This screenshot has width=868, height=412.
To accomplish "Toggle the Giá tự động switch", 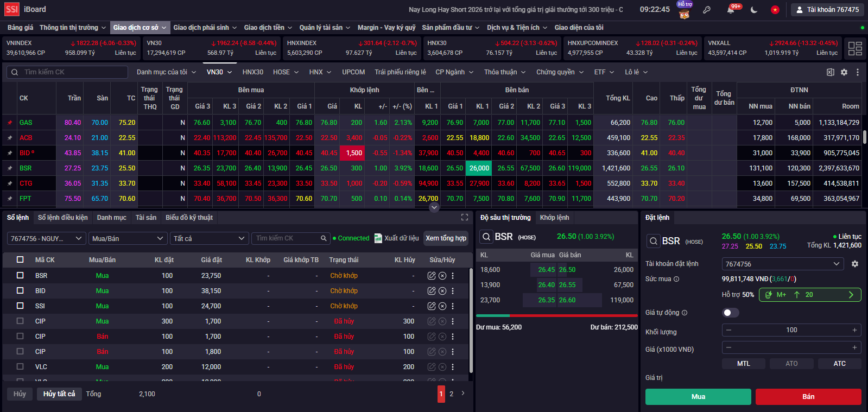I will (731, 313).
